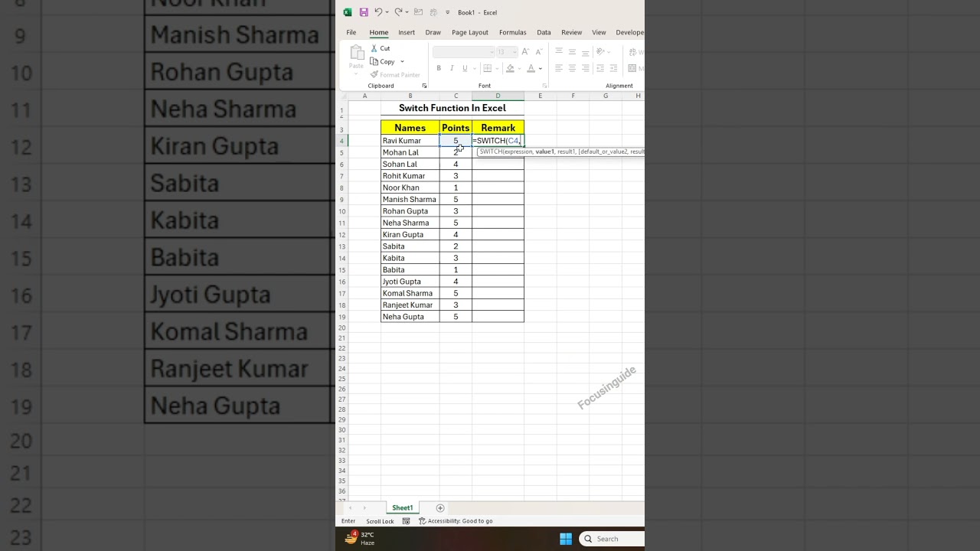This screenshot has width=980, height=551.
Task: Click the Paste clipboard icon
Action: click(x=357, y=52)
